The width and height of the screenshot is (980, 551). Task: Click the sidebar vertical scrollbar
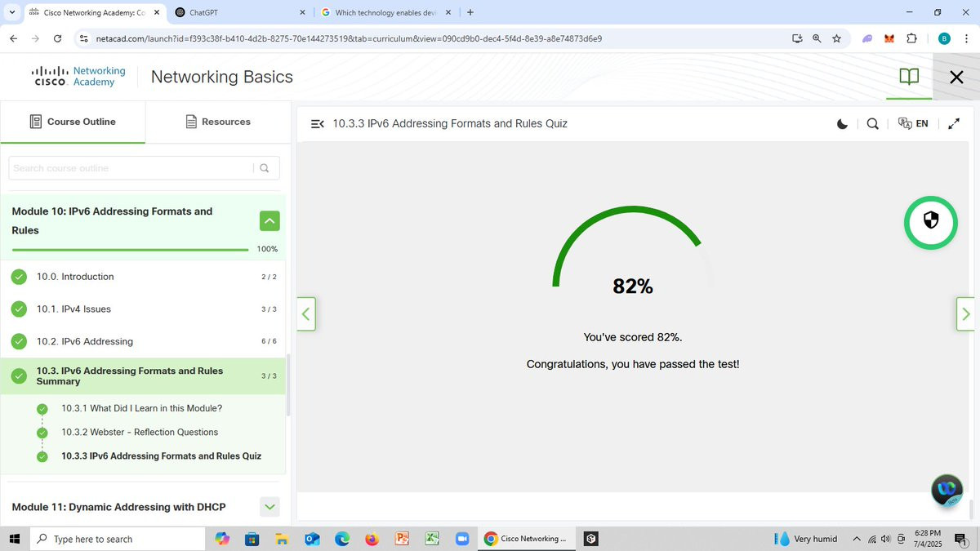coord(287,385)
